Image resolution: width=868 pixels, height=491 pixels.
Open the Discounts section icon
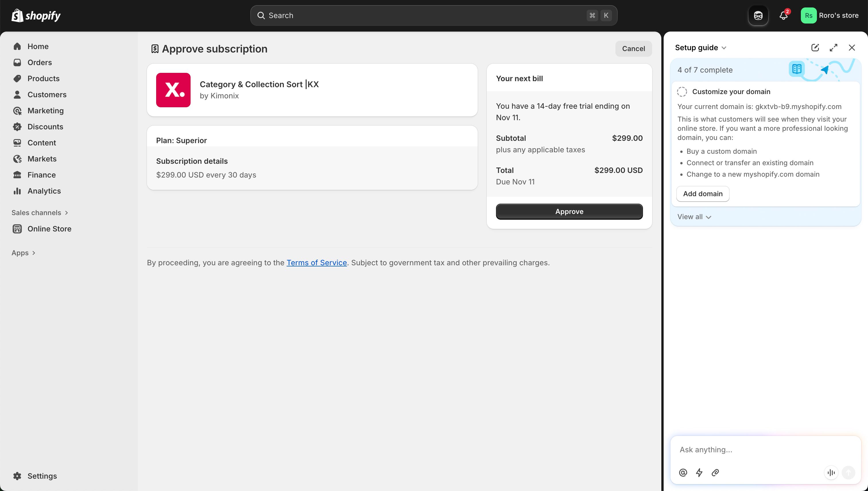point(18,126)
